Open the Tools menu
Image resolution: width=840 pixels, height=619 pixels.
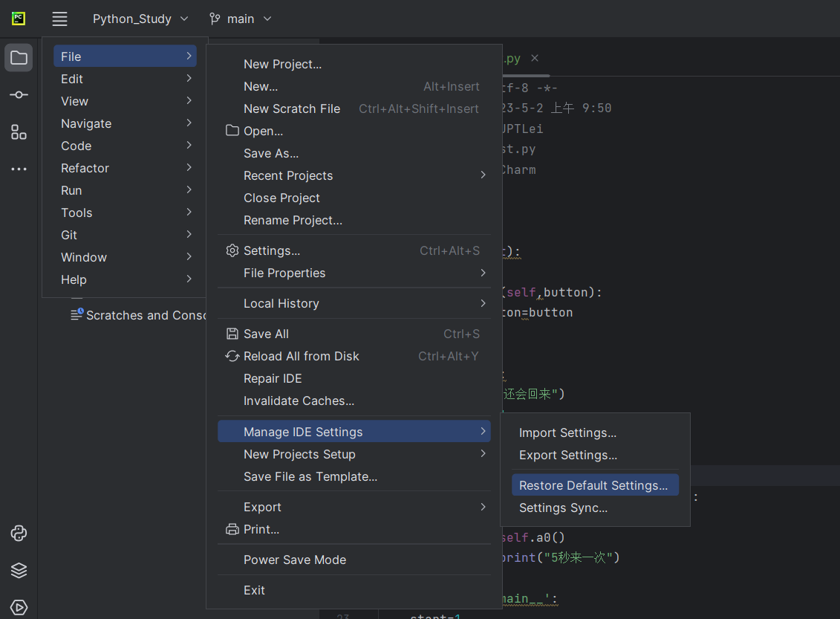125,213
